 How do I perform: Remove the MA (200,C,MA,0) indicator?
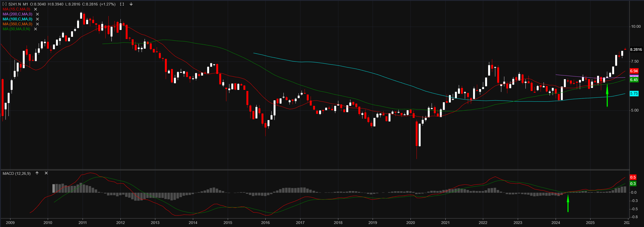38,14
